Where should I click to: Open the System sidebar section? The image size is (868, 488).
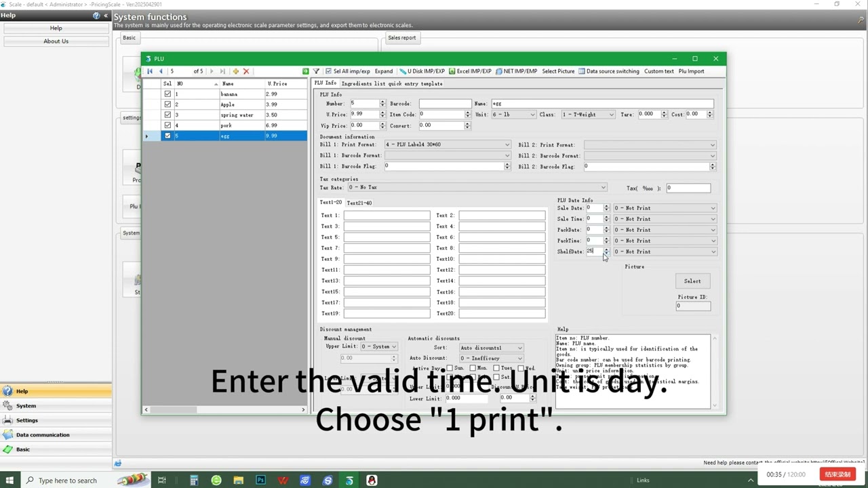click(56, 405)
